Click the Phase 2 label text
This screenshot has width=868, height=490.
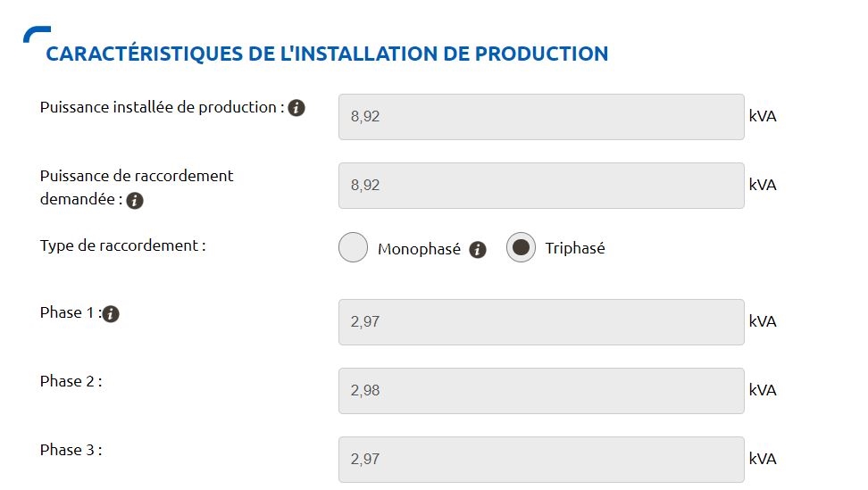71,381
